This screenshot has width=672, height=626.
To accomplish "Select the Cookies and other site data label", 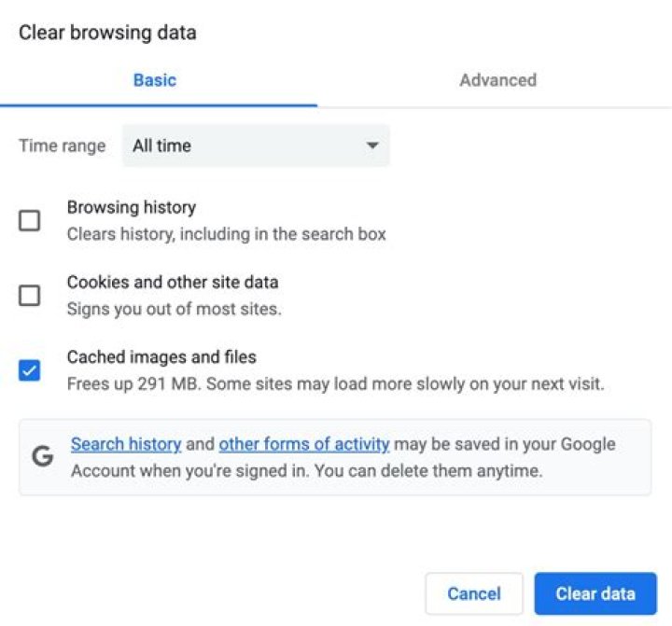I will point(173,282).
